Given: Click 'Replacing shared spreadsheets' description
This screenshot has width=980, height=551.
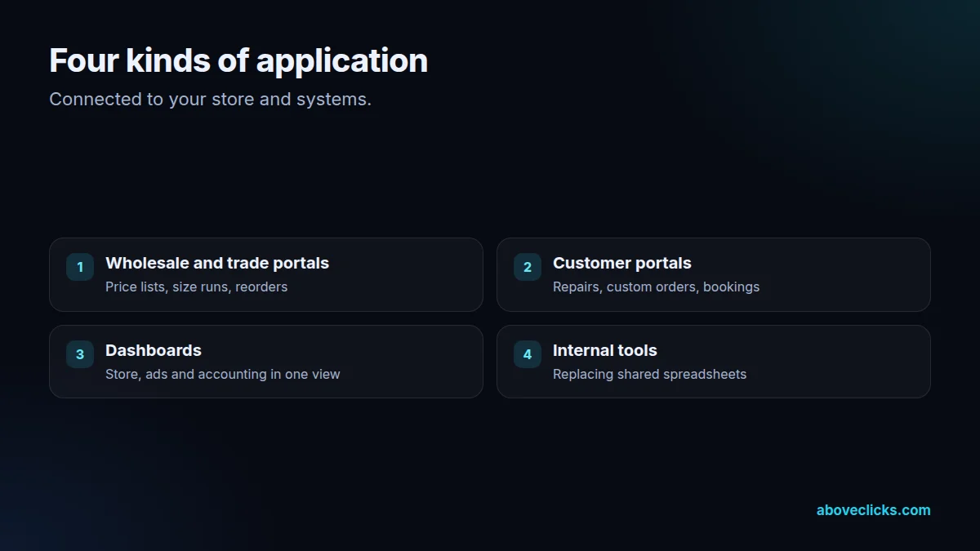Looking at the screenshot, I should [x=649, y=374].
